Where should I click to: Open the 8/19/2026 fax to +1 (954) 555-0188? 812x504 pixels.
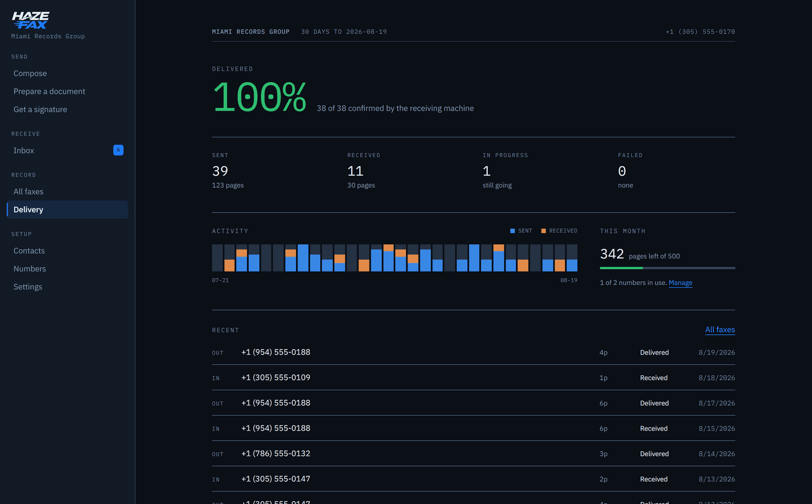(x=473, y=352)
